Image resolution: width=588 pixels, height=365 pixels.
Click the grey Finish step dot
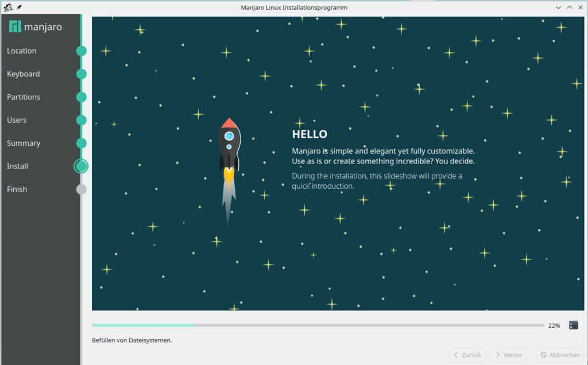pos(82,189)
